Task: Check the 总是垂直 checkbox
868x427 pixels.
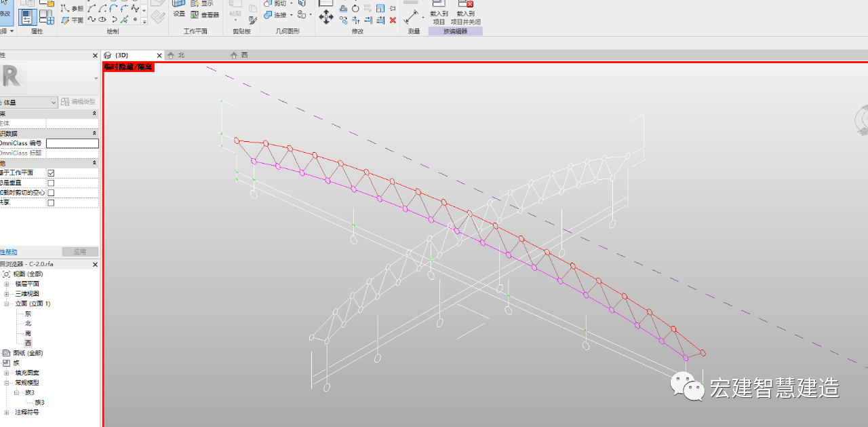Action: pos(51,183)
